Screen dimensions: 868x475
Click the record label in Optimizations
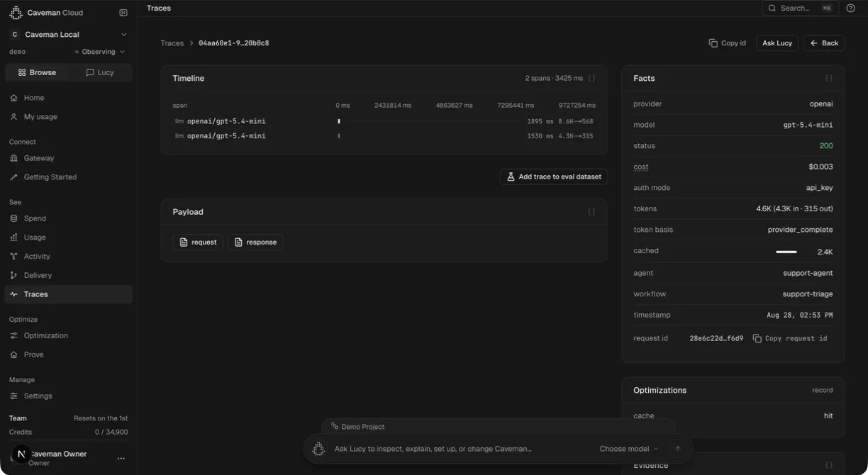click(823, 391)
